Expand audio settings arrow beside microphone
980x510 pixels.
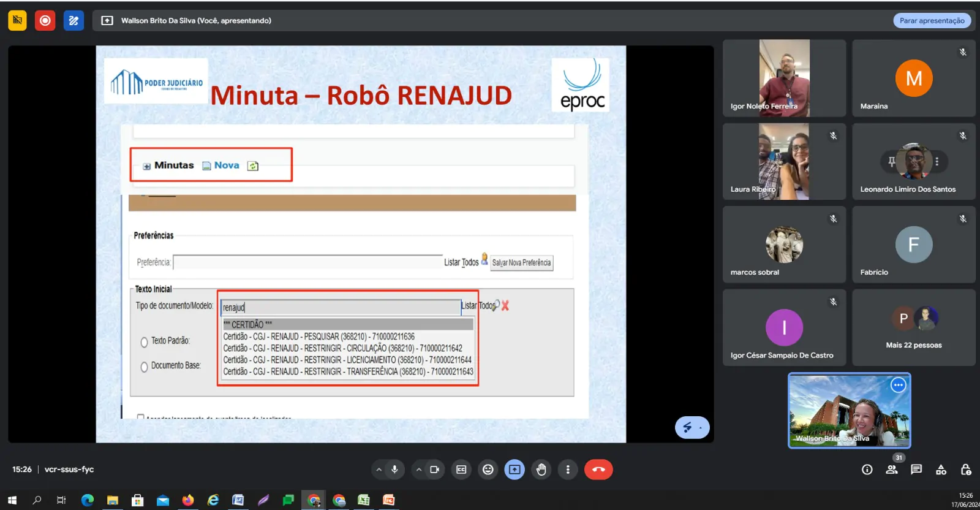pos(379,470)
